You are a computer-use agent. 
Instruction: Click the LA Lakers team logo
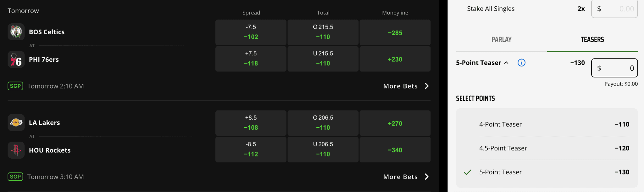(16, 122)
